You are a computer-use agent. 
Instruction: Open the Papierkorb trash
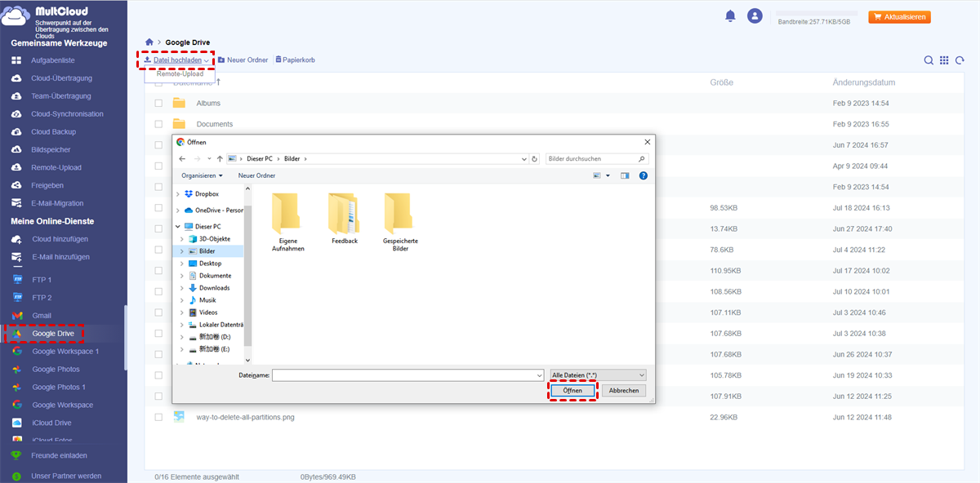[x=295, y=60]
